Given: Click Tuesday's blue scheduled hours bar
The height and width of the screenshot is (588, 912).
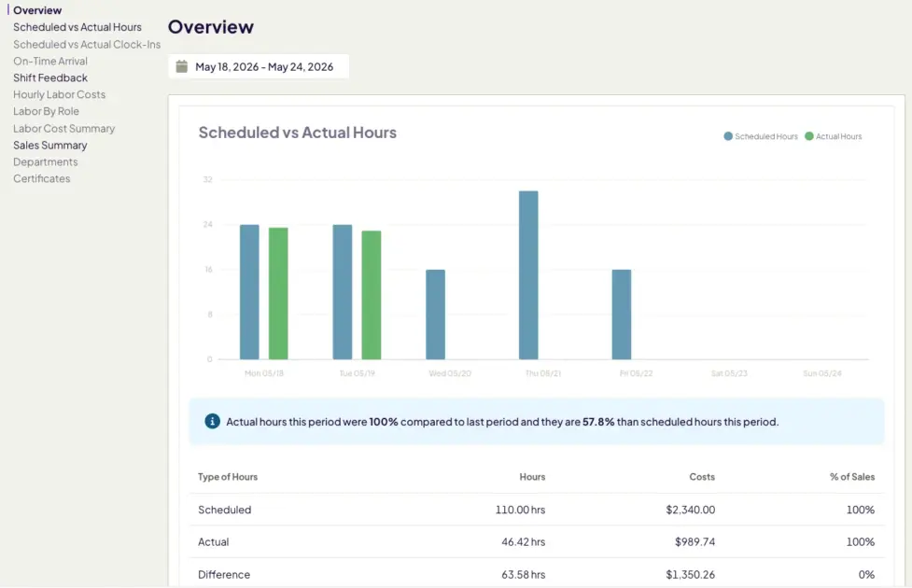Looking at the screenshot, I should [x=343, y=292].
